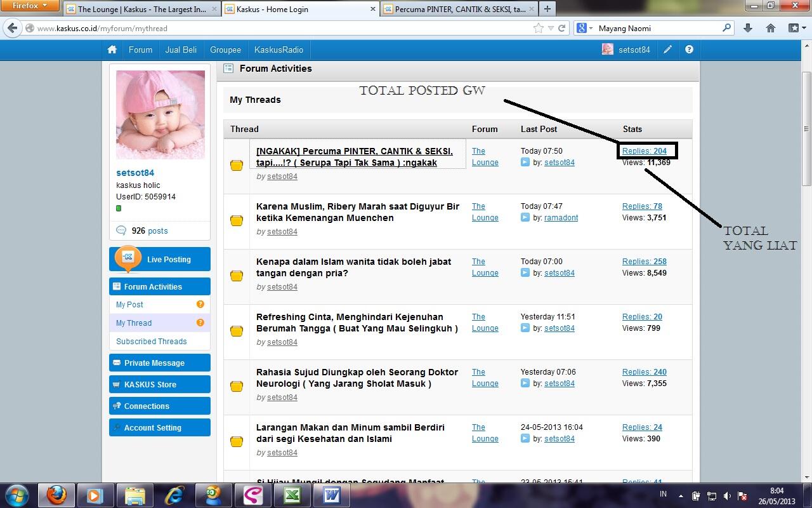Click the folder icon of the Refreshing Cinta thread
Image resolution: width=812 pixels, height=508 pixels.
point(237,331)
